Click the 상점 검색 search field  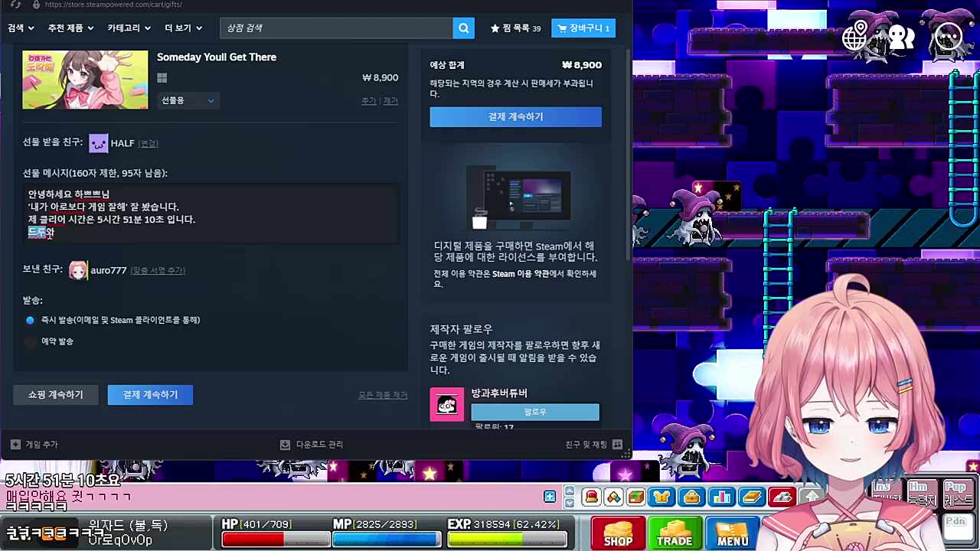click(x=336, y=28)
